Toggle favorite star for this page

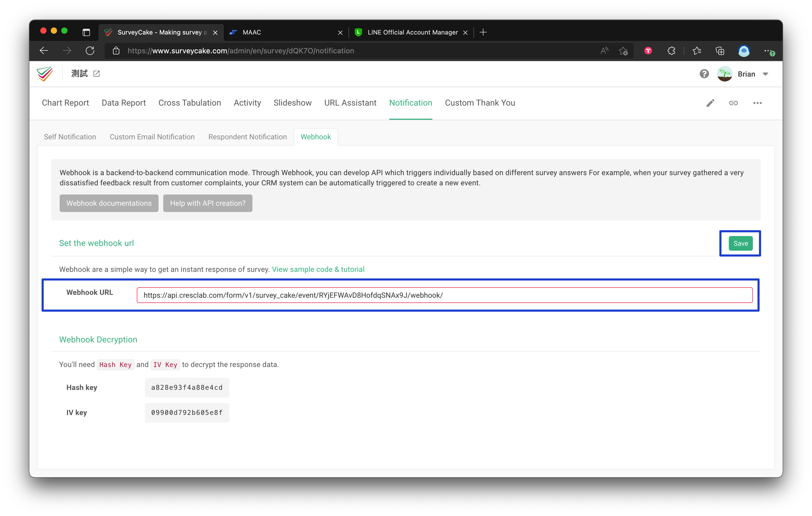click(623, 51)
